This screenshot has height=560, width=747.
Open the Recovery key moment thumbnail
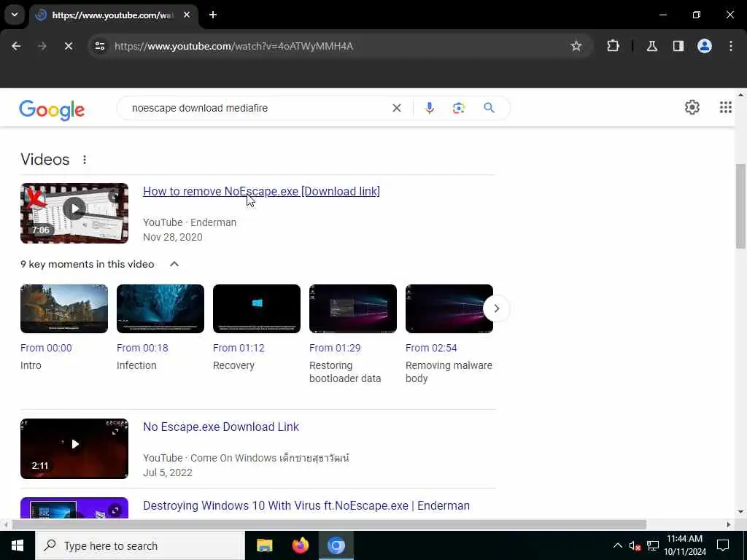click(257, 308)
